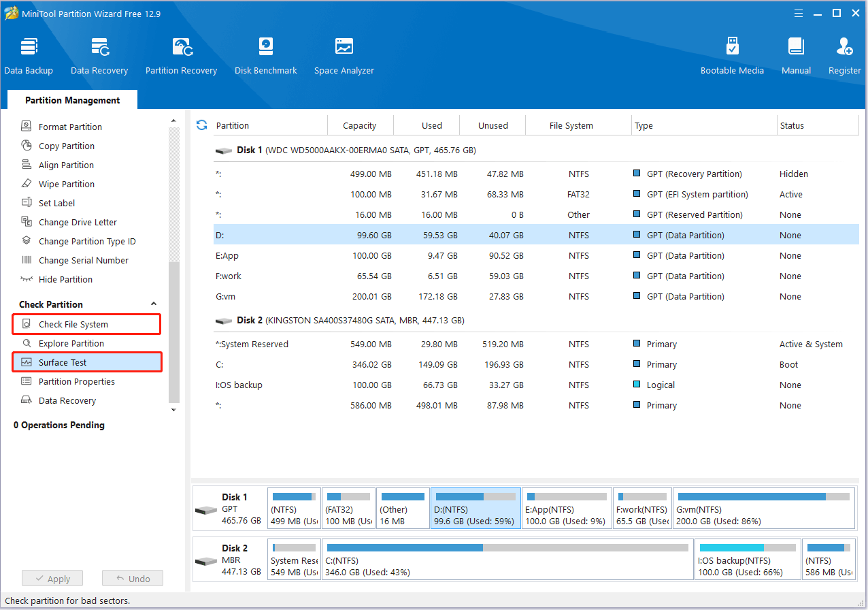Viewport: 868px width, 610px height.
Task: Open Check File System
Action: point(86,324)
